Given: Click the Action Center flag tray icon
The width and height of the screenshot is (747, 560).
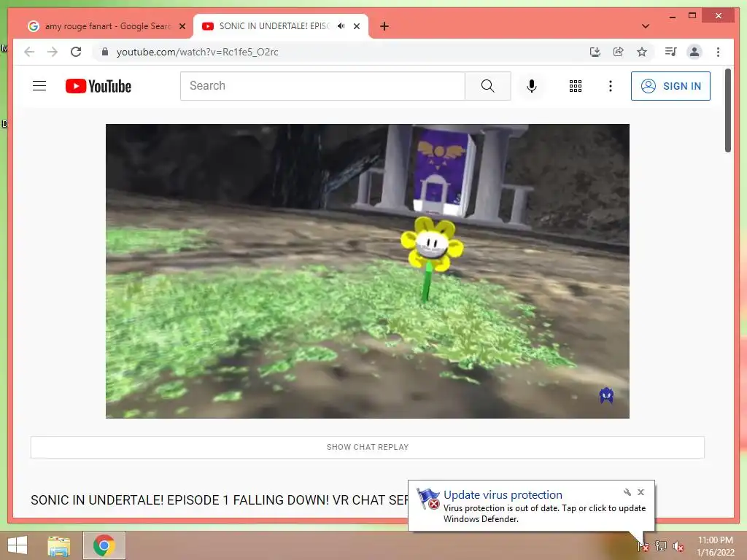Looking at the screenshot, I should (x=643, y=546).
